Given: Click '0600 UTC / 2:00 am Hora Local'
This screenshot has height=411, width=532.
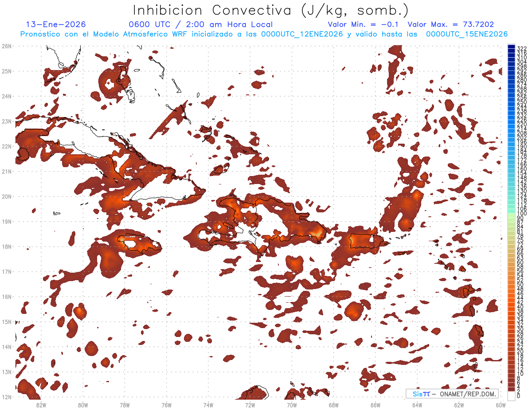Looking at the screenshot, I should (200, 24).
